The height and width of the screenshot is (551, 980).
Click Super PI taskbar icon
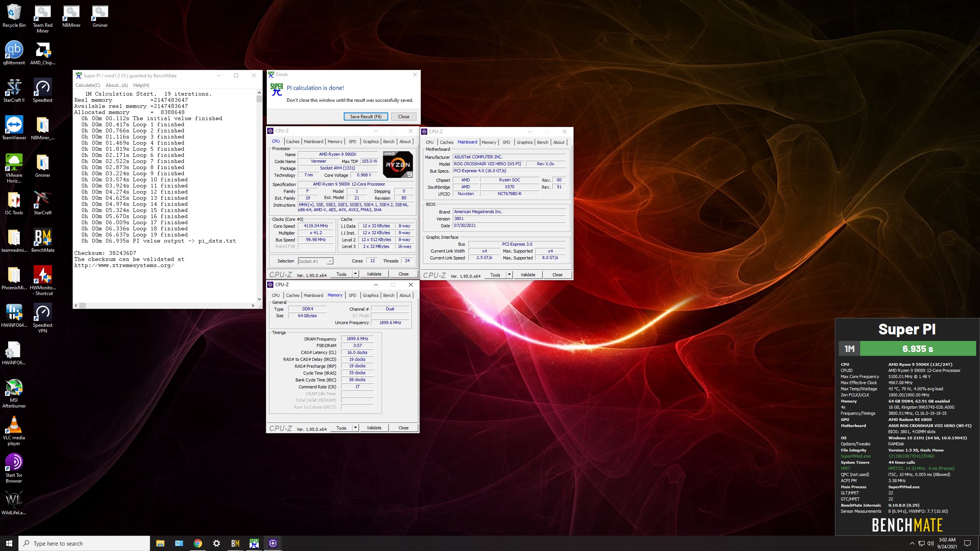(254, 543)
